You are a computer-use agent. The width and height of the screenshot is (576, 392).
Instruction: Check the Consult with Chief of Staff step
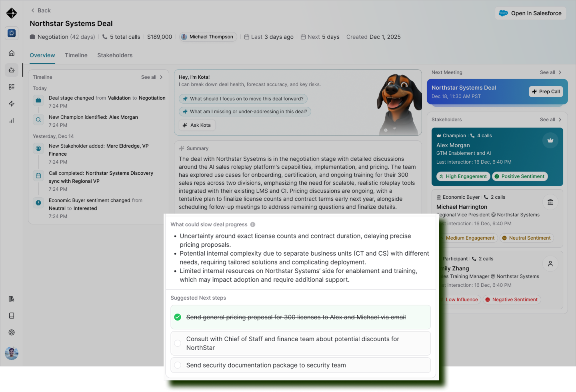coord(178,343)
